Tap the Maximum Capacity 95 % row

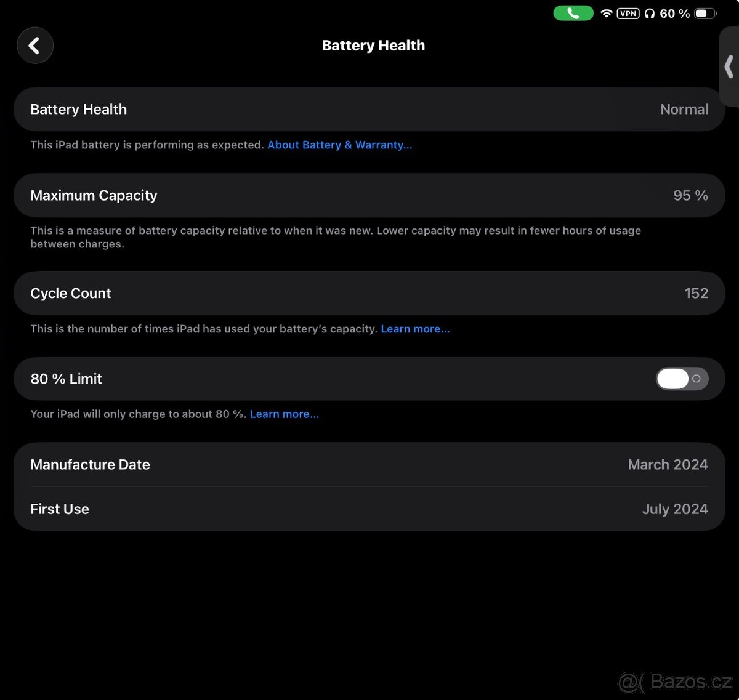point(369,195)
